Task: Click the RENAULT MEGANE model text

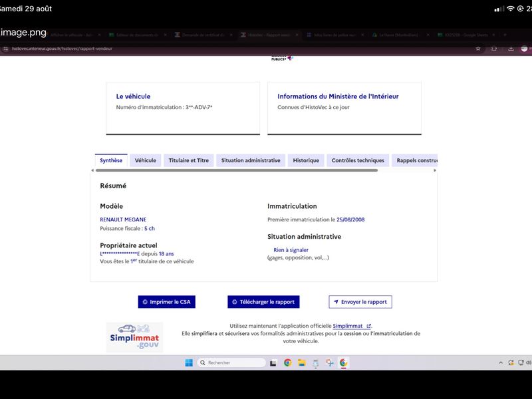Action: (123, 219)
